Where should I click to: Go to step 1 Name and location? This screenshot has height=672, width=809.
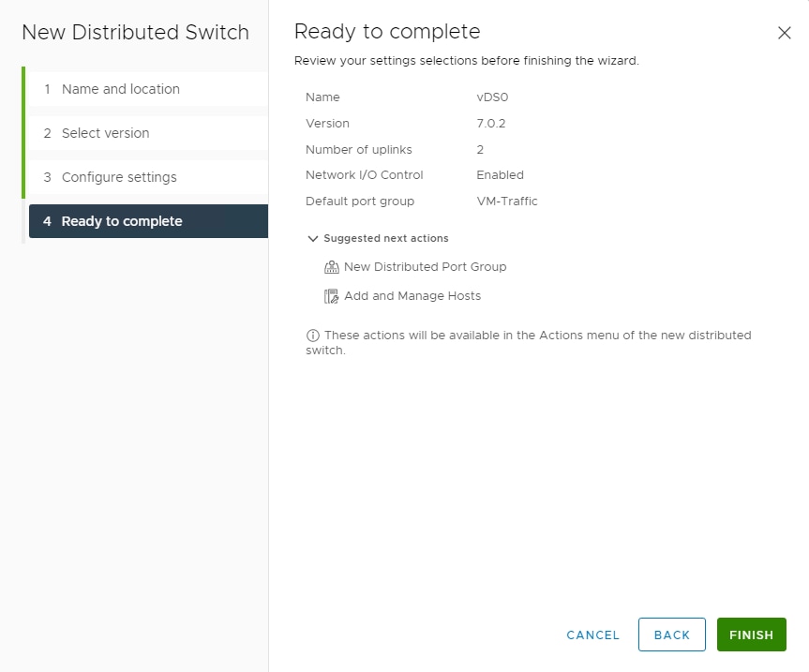[x=149, y=89]
